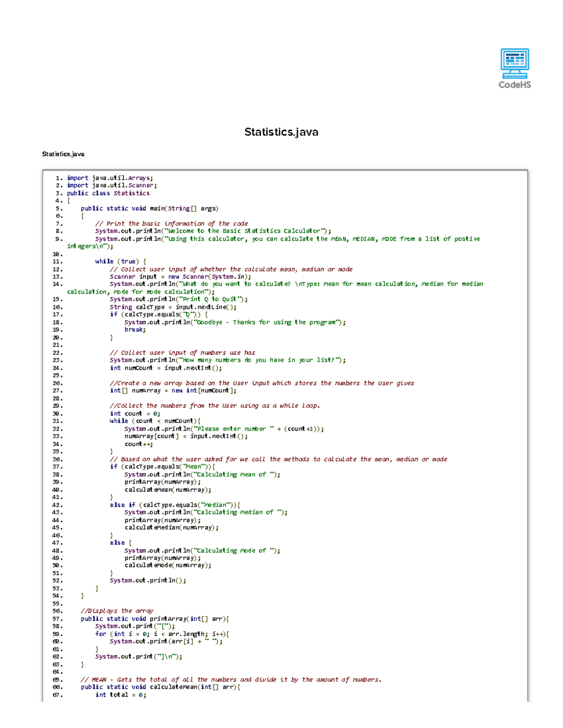Select the keyword 'import' on line 1
Image resolution: width=563 pixels, height=728 pixels.
(x=78, y=177)
